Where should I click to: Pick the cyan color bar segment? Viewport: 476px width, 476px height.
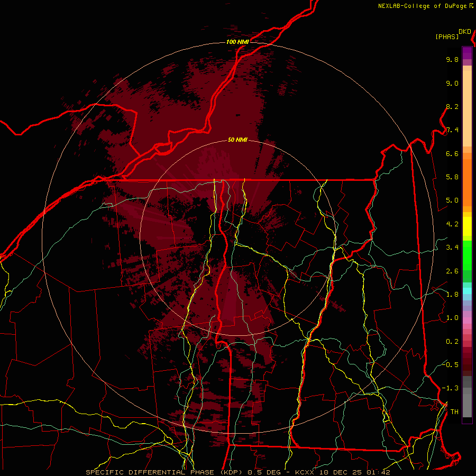tap(467, 291)
